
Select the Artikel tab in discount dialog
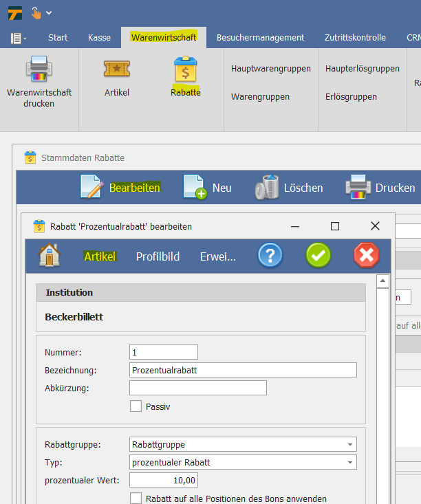click(100, 256)
